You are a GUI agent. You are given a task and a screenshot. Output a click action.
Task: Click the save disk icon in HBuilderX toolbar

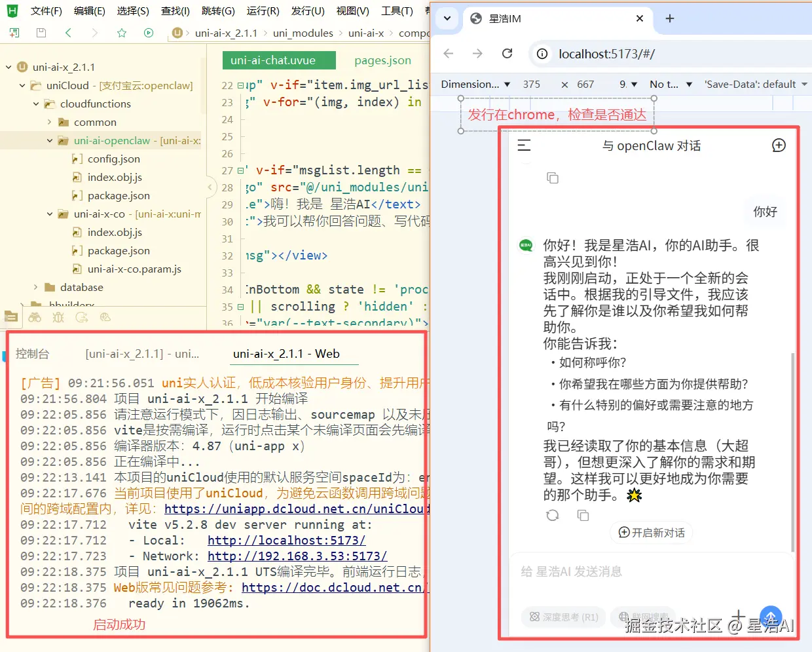tap(41, 33)
